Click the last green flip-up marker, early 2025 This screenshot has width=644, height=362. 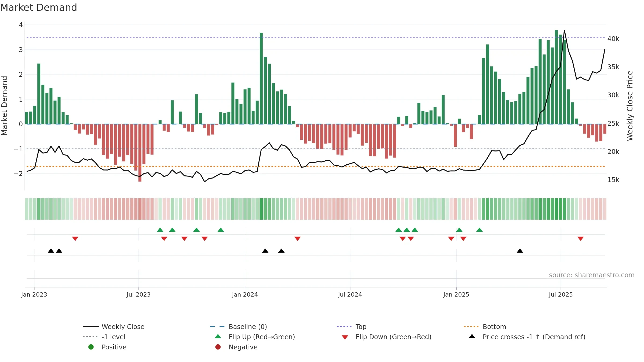pos(480,230)
